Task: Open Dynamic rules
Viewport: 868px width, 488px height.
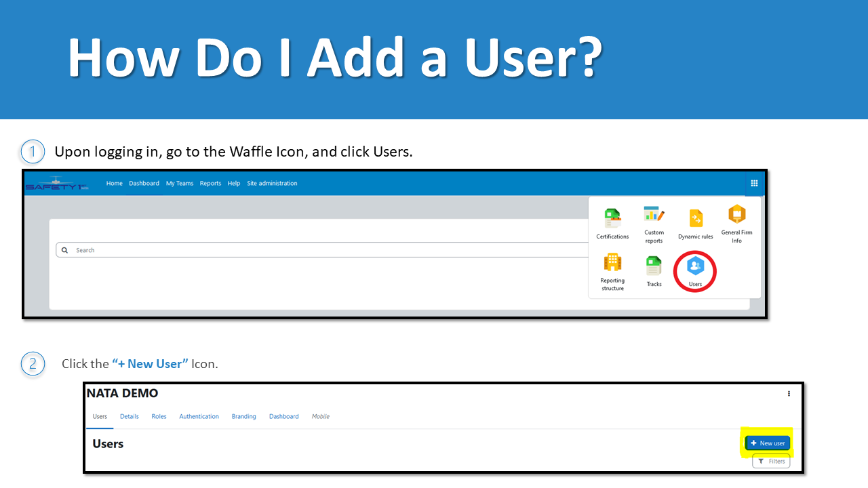Action: 695,218
